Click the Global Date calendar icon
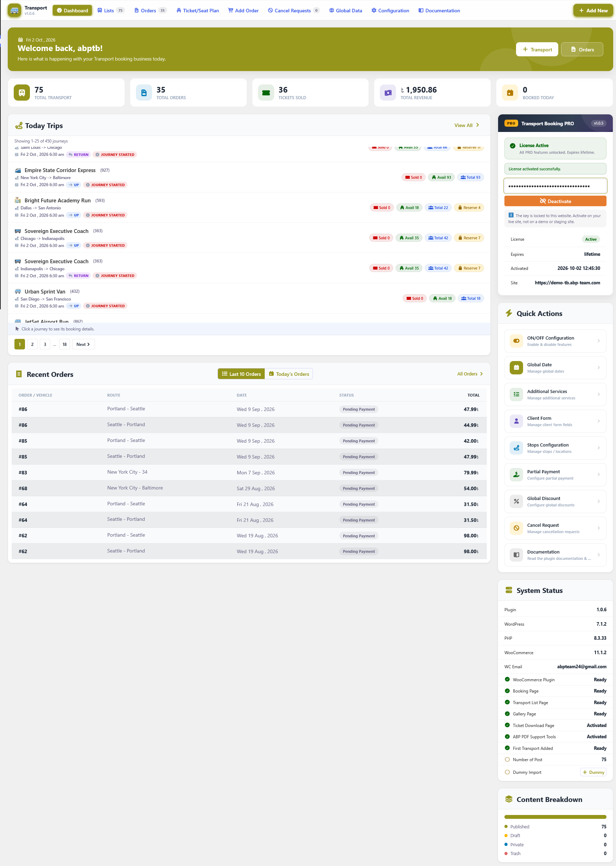The width and height of the screenshot is (616, 866). point(516,367)
